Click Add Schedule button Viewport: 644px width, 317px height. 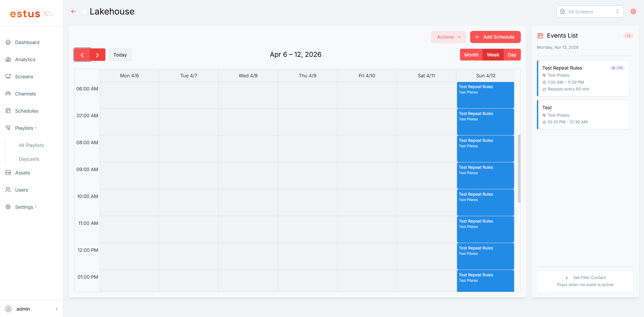[495, 37]
